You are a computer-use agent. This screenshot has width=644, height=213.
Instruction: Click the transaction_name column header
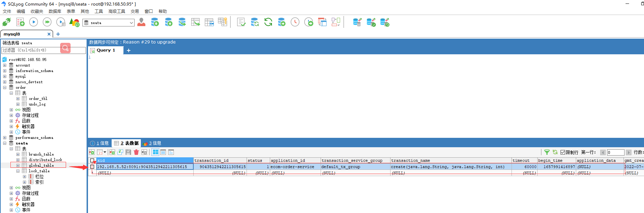451,160
